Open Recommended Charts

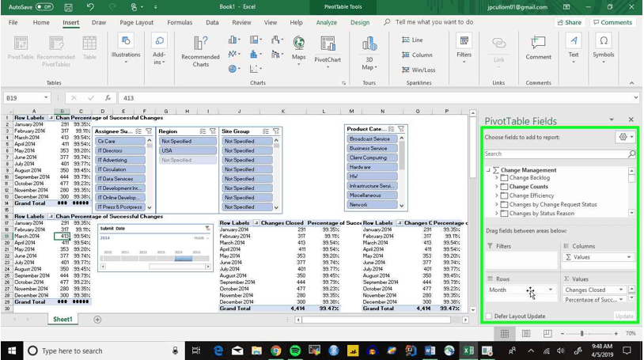tap(200, 51)
